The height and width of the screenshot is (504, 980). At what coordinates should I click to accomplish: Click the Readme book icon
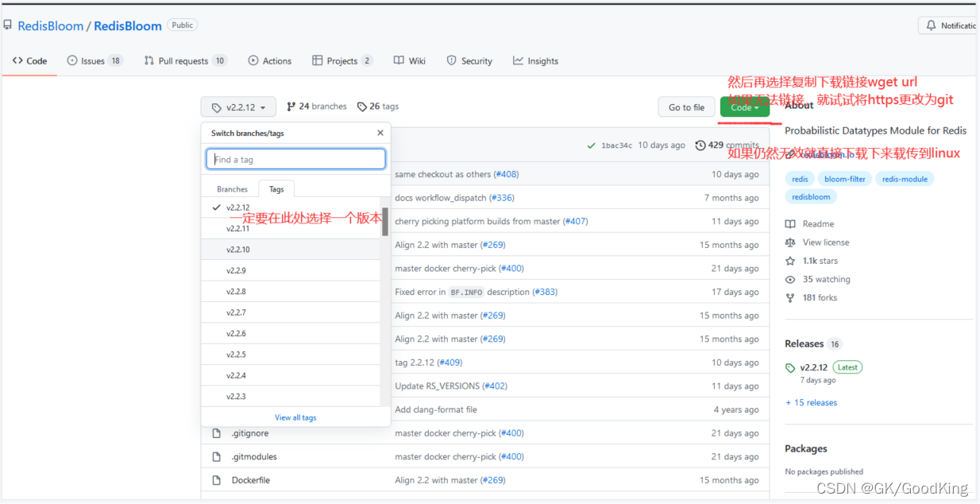tap(790, 223)
